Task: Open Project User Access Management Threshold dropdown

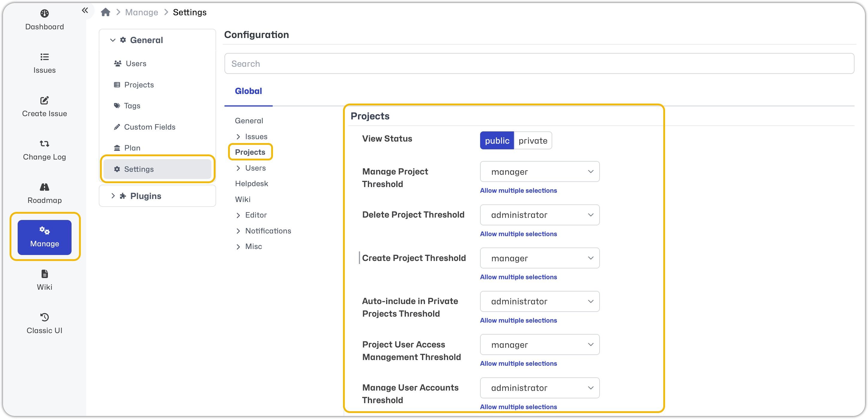Action: [539, 345]
